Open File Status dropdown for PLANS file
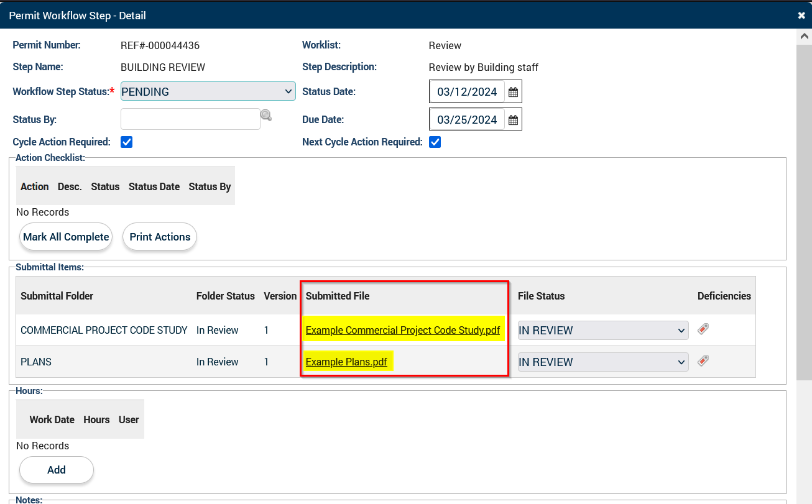 pos(602,362)
